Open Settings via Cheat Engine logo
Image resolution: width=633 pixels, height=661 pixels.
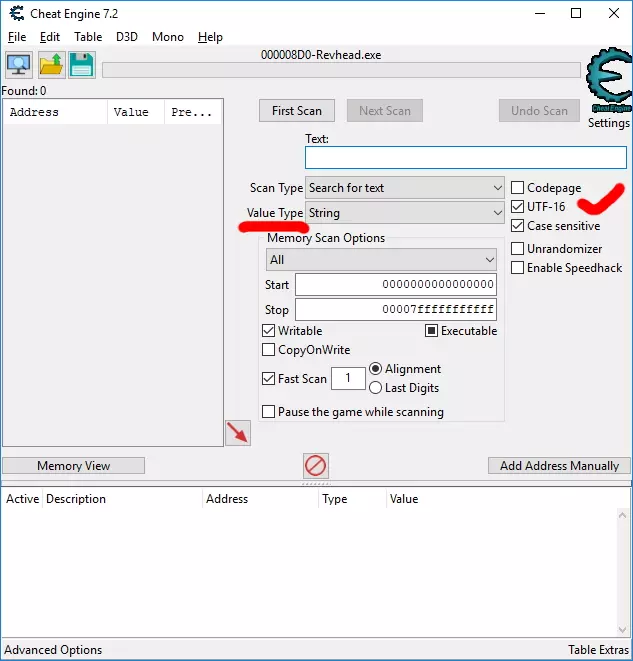pyautogui.click(x=609, y=81)
